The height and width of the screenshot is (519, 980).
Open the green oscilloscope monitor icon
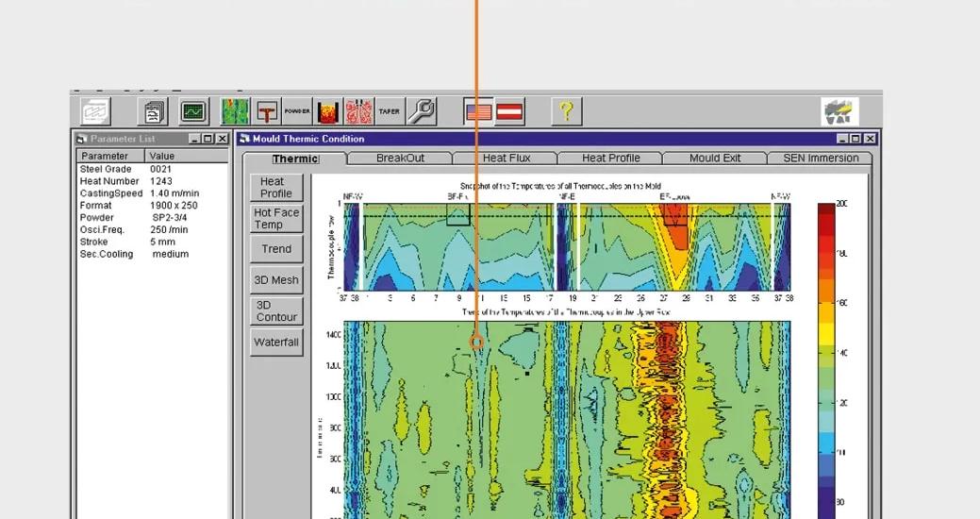click(194, 112)
